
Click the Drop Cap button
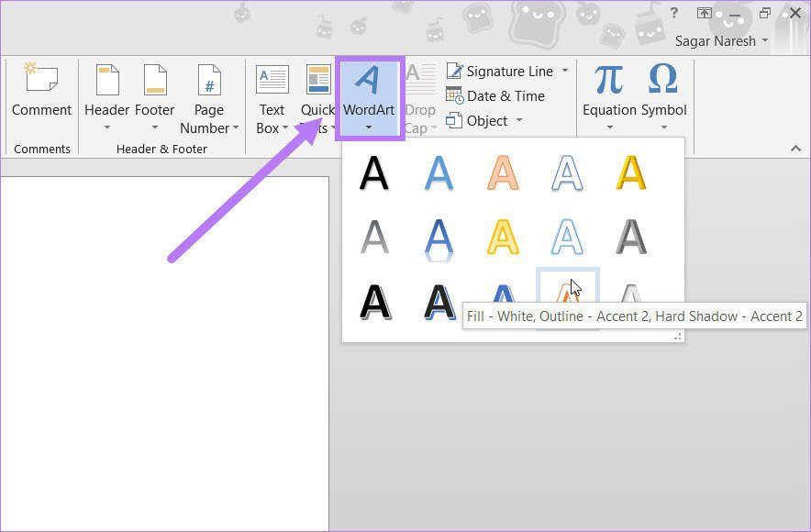[420, 98]
